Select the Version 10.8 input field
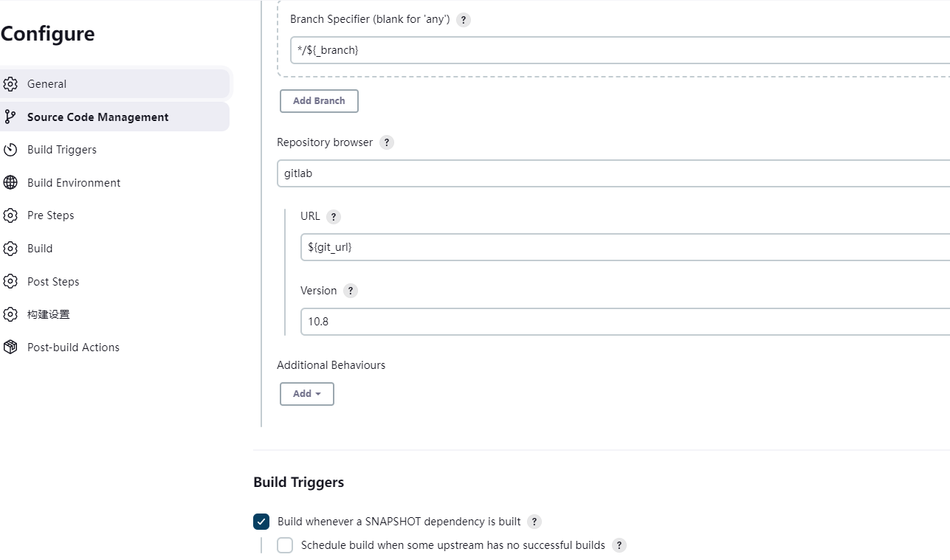The width and height of the screenshot is (950, 560). [624, 322]
